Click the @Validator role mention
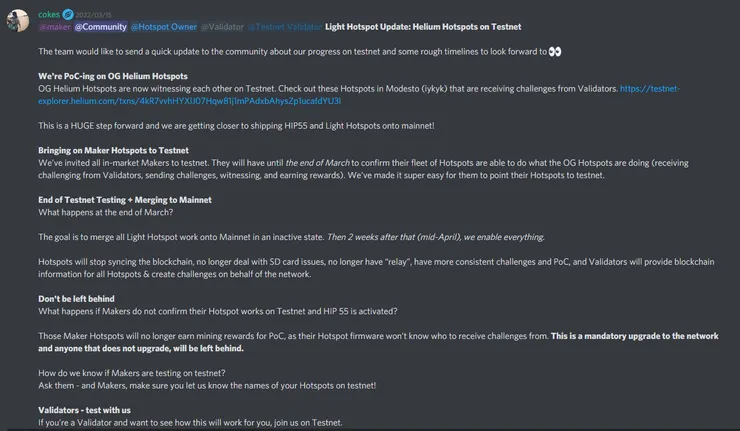Viewport: 740px width, 431px height. (x=222, y=26)
